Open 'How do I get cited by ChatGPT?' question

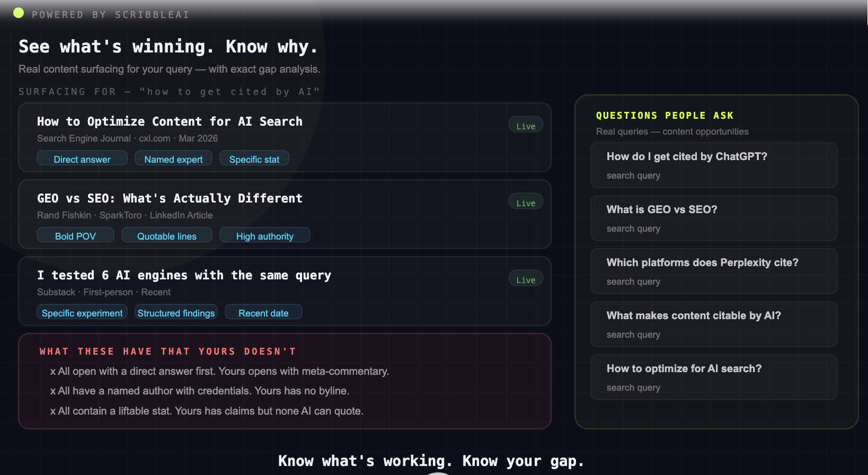click(x=714, y=165)
